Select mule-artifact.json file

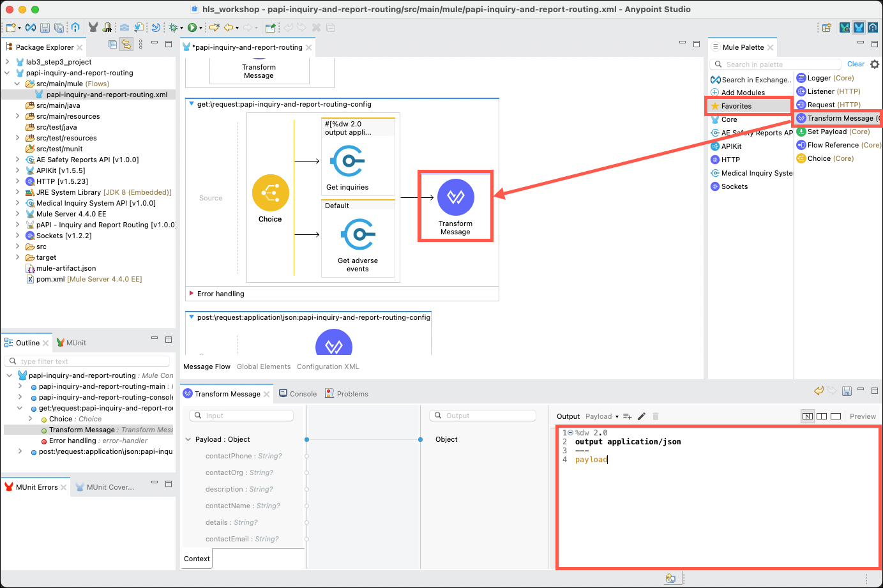click(x=61, y=268)
